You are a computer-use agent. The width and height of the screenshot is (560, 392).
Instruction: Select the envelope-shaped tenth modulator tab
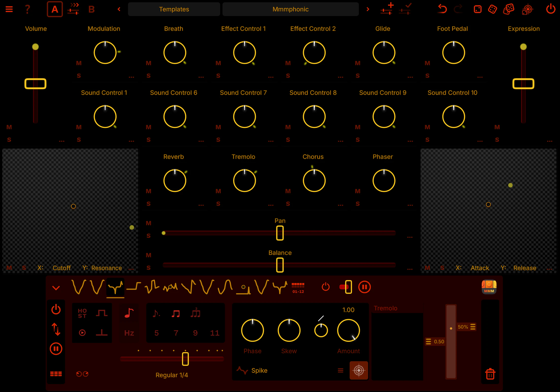[x=243, y=289]
